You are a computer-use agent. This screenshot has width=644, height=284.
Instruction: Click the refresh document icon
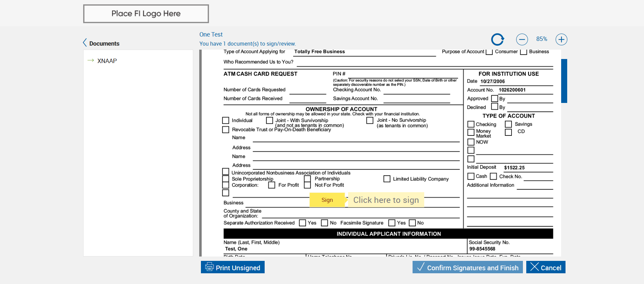point(498,39)
